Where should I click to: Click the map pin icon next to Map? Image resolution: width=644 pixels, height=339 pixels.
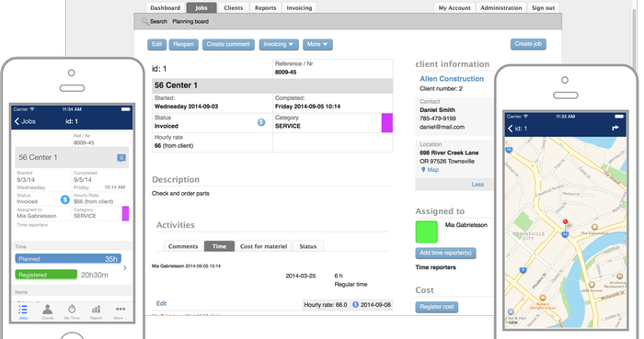coord(423,170)
